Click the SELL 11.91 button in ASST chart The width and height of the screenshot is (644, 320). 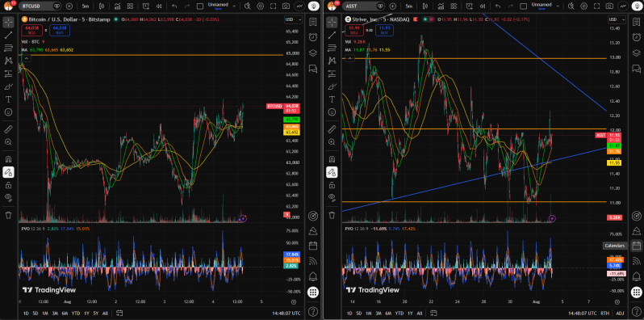(x=355, y=31)
